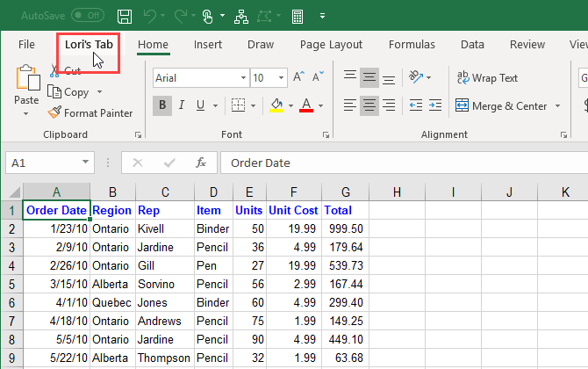Toggle Bold formatting
The width and height of the screenshot is (588, 369).
click(x=161, y=106)
